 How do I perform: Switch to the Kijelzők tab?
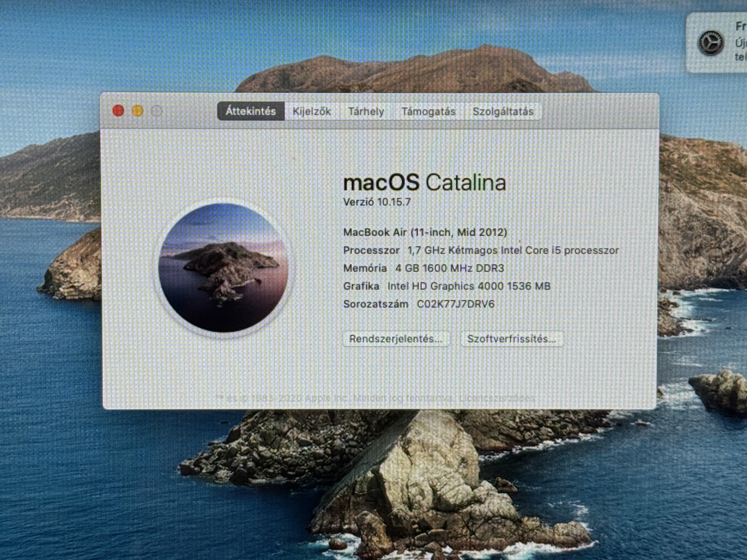pos(311,111)
